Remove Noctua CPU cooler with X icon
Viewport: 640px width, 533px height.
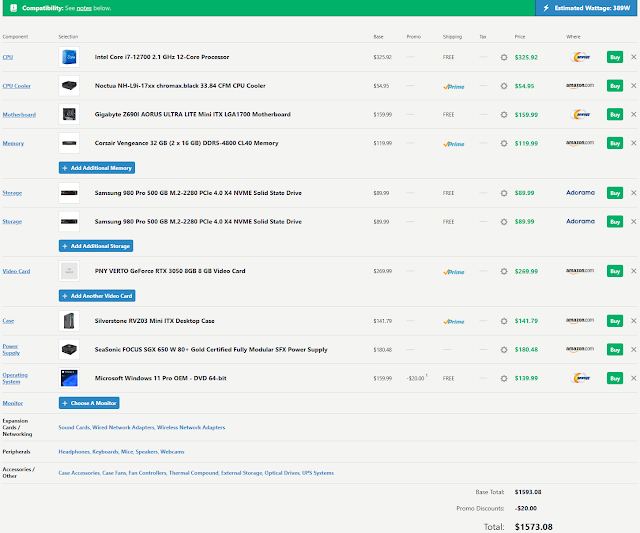click(633, 86)
